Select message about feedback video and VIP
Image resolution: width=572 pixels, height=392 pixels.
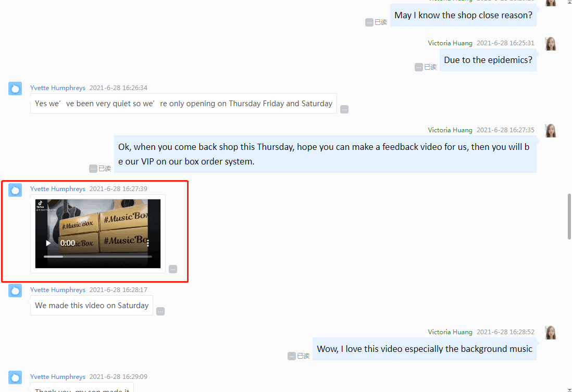tap(325, 154)
